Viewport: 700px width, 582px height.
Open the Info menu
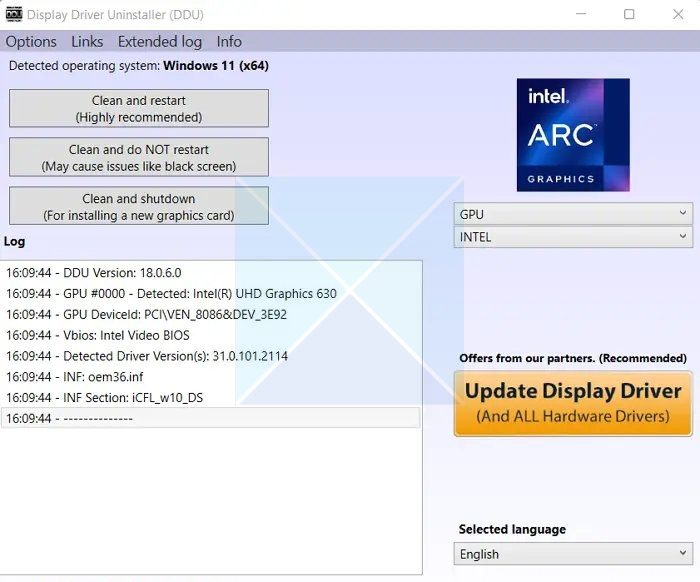tap(229, 42)
